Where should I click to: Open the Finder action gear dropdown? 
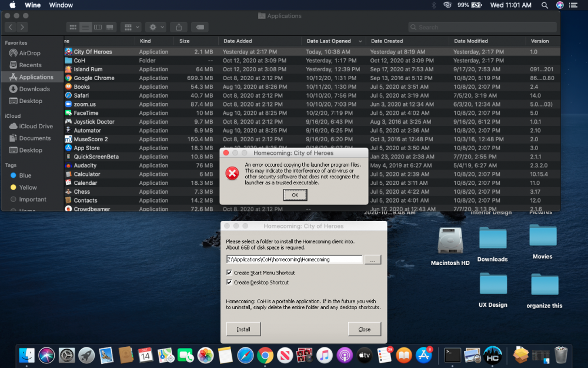(156, 27)
